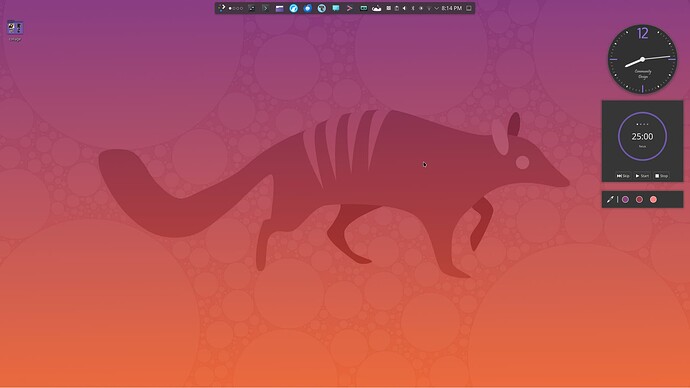690x388 pixels.
Task: Select the purple color swatch
Action: pyautogui.click(x=625, y=200)
